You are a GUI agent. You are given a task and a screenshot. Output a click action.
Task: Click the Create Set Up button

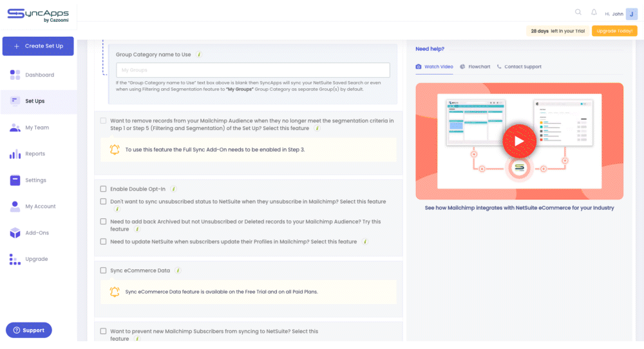pos(38,46)
